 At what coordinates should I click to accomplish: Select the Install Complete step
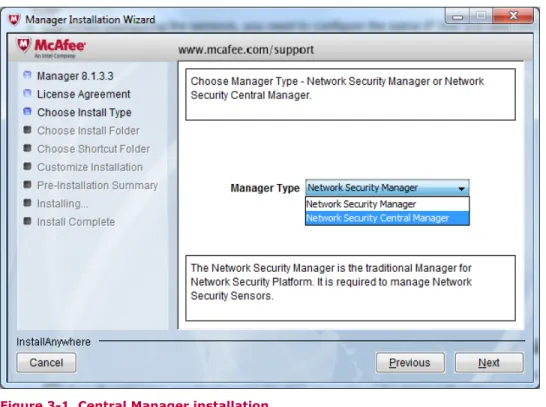76,222
